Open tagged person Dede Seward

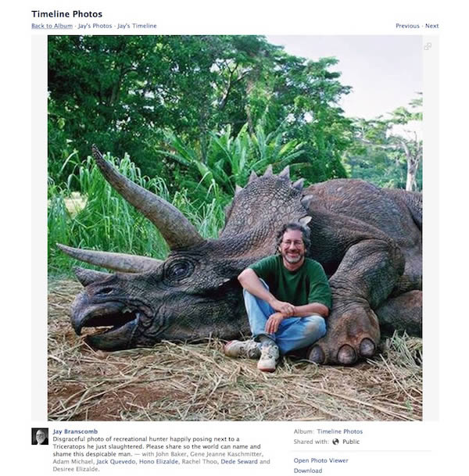[239, 462]
